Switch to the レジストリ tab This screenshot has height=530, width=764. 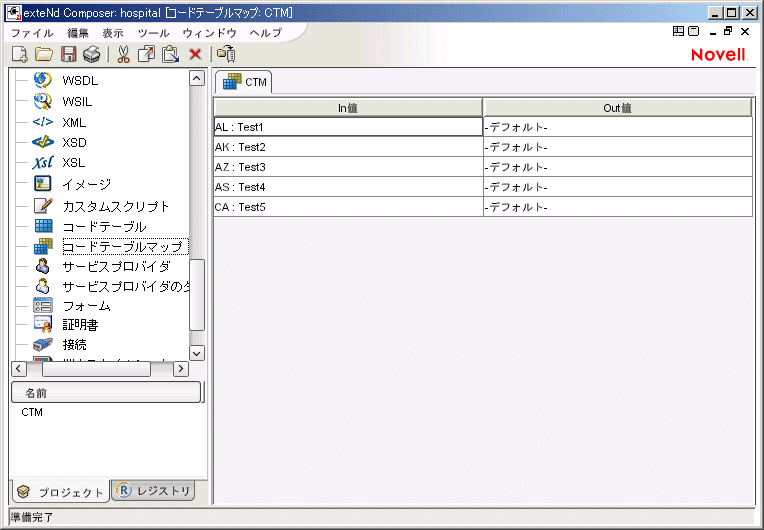tap(153, 491)
